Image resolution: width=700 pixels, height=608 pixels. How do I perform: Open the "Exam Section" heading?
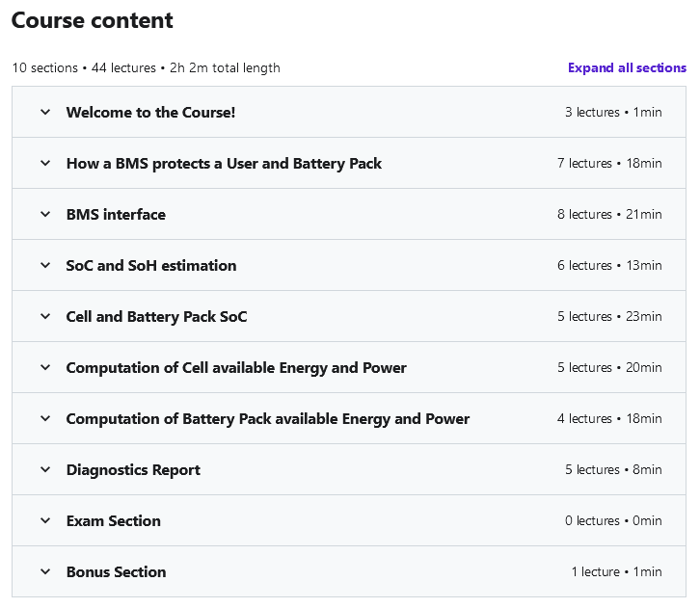113,521
